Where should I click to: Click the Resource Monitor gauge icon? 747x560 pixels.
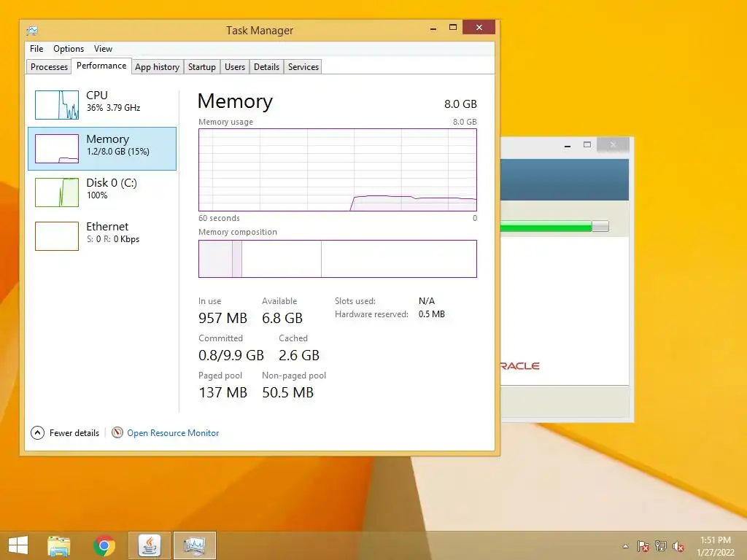pos(117,432)
